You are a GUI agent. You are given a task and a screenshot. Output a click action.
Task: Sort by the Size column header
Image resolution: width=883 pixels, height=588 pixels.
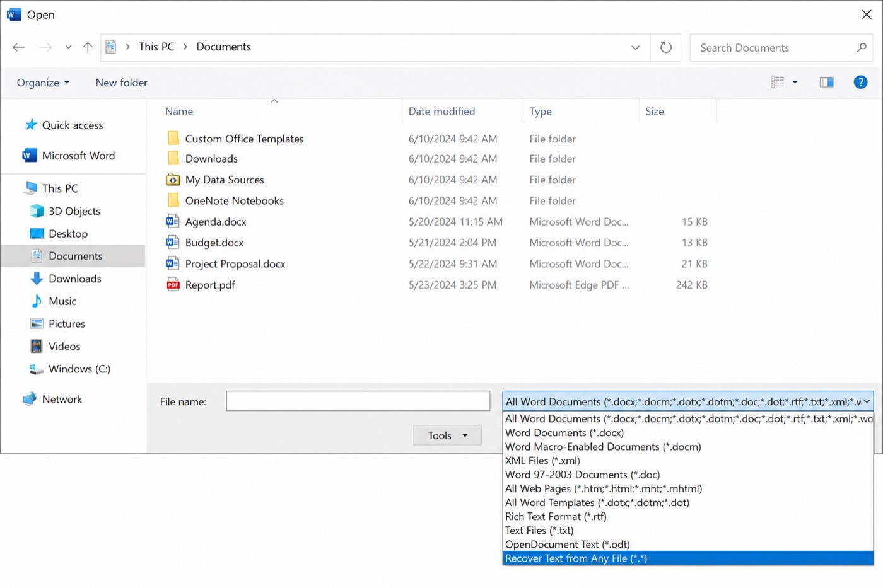click(x=654, y=112)
